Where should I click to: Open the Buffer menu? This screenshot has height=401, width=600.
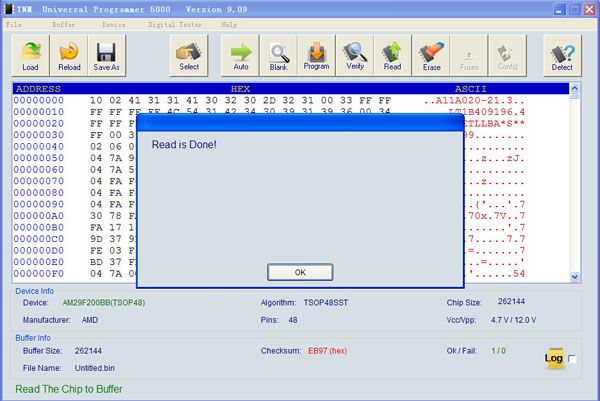click(x=63, y=23)
